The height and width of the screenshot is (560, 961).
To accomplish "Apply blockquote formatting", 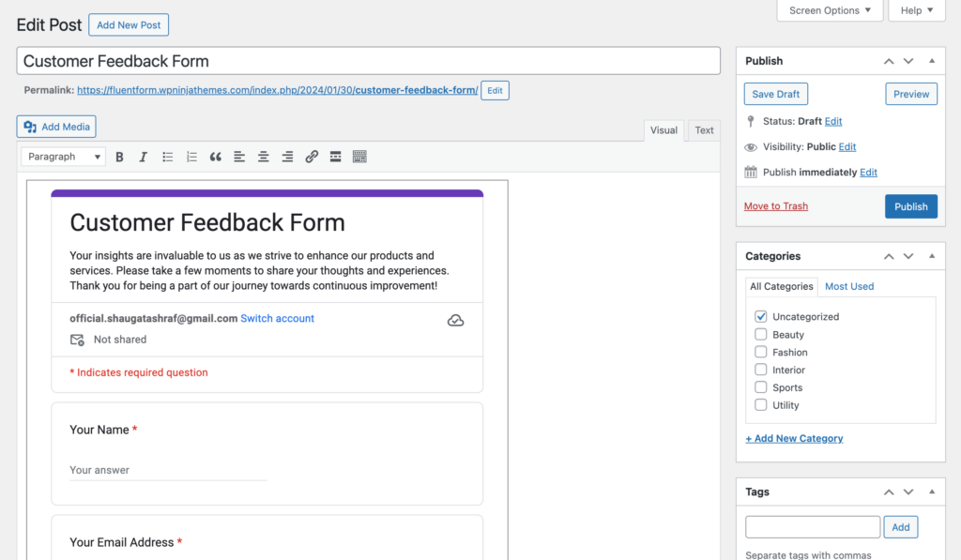I will 215,157.
